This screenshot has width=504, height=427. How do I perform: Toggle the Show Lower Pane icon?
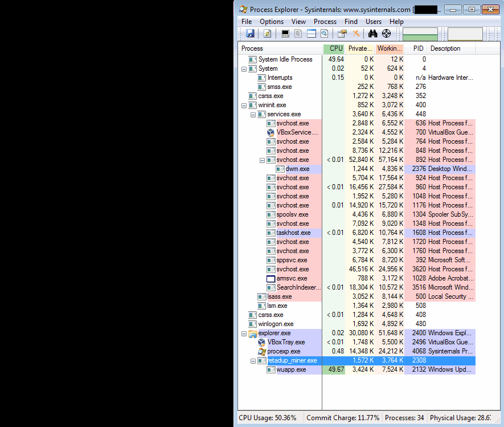(x=312, y=34)
